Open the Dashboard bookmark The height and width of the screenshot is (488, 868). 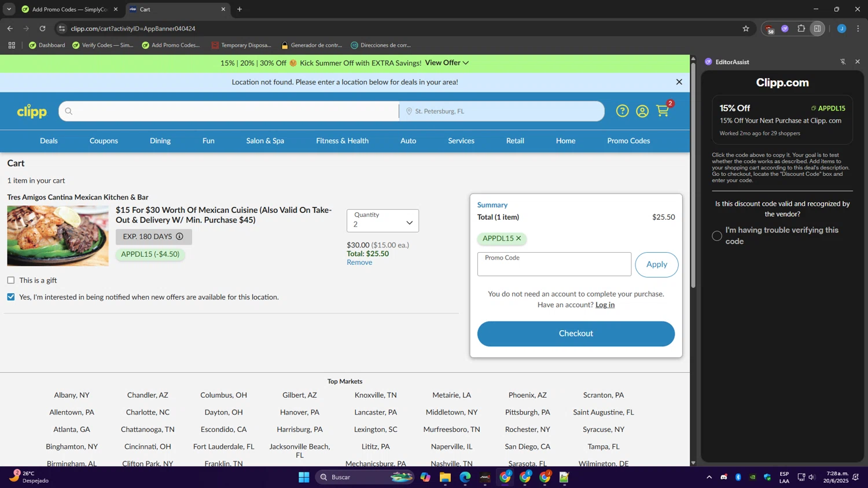[47, 45]
